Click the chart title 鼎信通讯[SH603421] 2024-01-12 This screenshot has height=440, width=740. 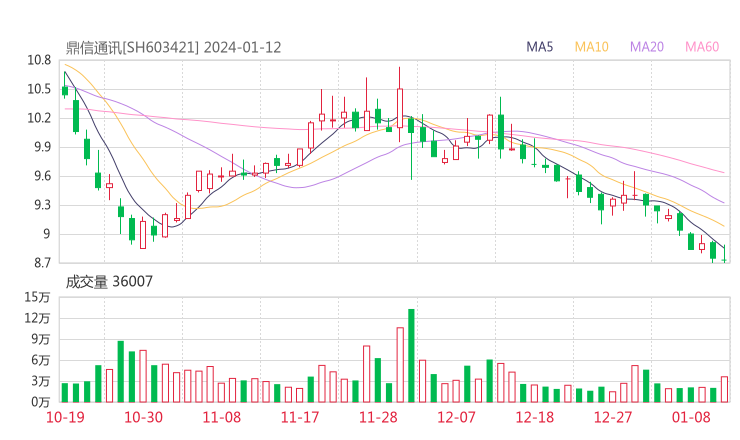coord(173,48)
